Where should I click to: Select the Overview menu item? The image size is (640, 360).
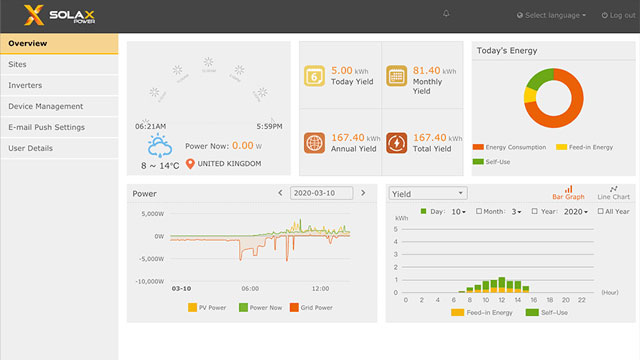pyautogui.click(x=59, y=44)
